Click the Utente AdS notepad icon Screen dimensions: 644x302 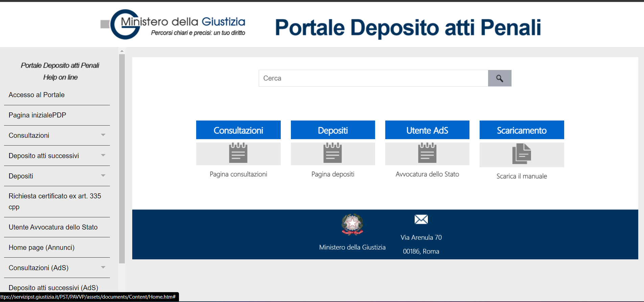427,153
